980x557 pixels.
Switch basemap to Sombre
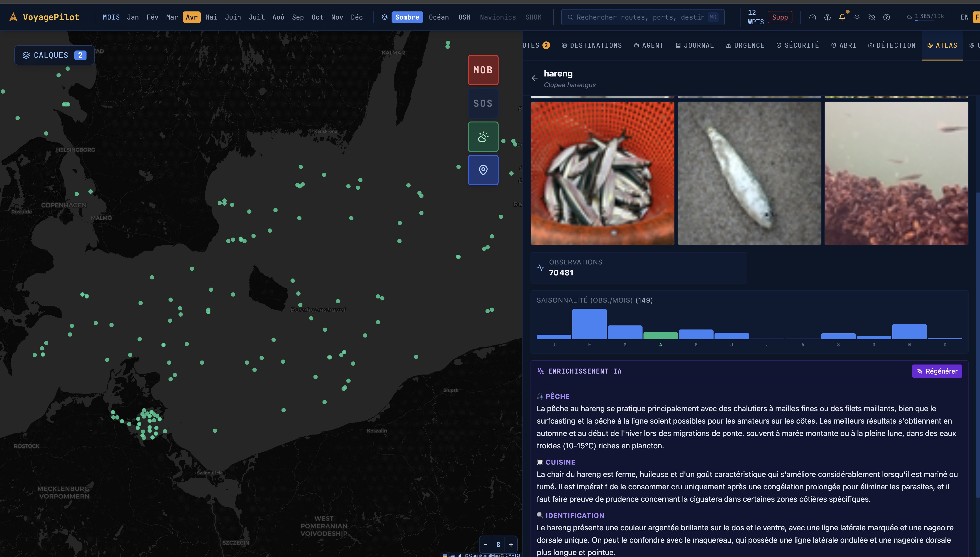tap(407, 17)
